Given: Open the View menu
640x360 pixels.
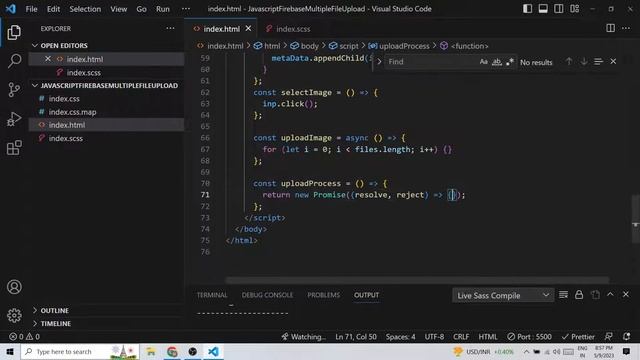Looking at the screenshot, I should pos(118,9).
